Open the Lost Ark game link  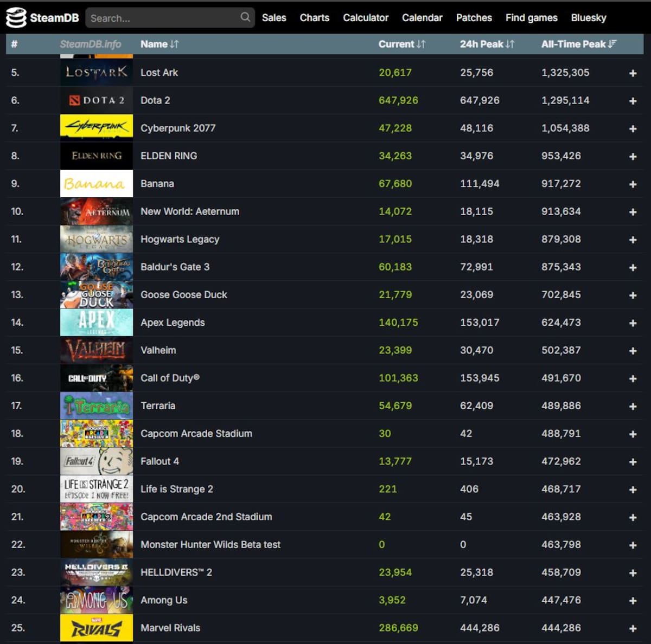click(159, 73)
